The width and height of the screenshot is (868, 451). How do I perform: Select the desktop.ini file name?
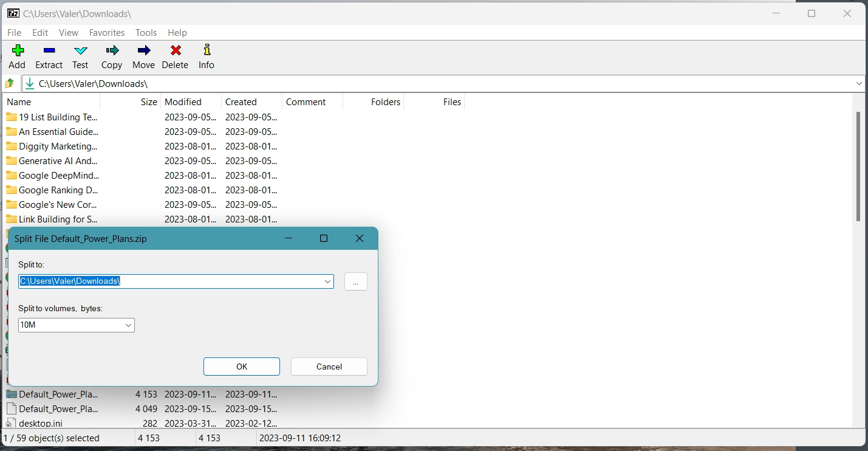41,423
